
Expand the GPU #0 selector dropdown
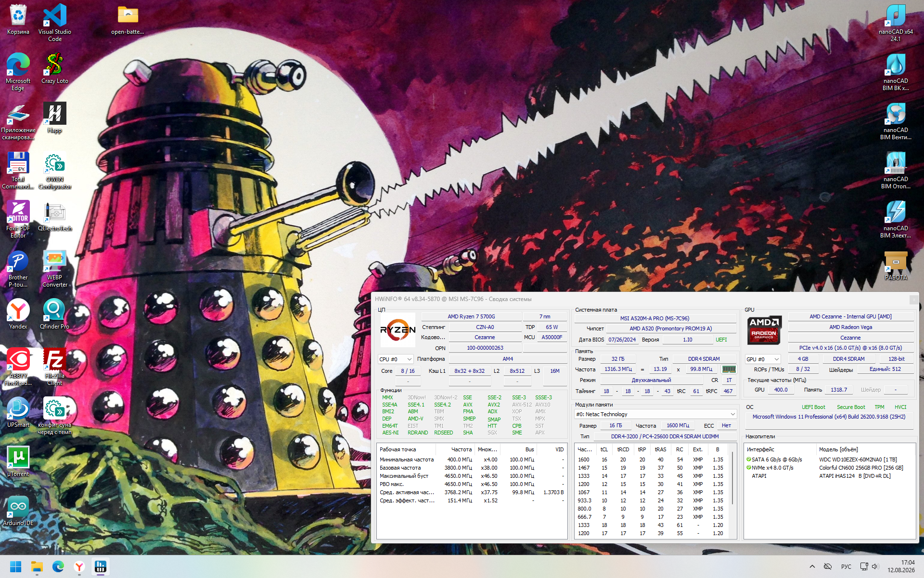point(763,359)
